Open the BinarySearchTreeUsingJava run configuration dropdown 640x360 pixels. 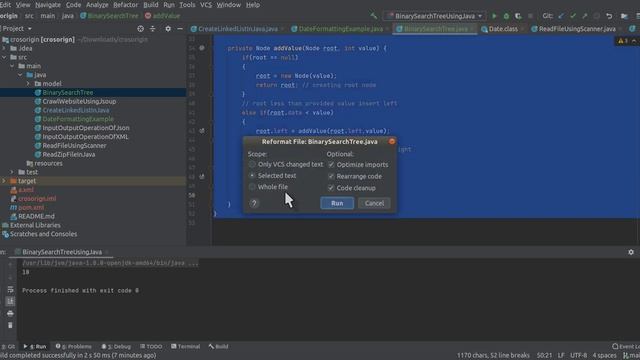point(435,16)
